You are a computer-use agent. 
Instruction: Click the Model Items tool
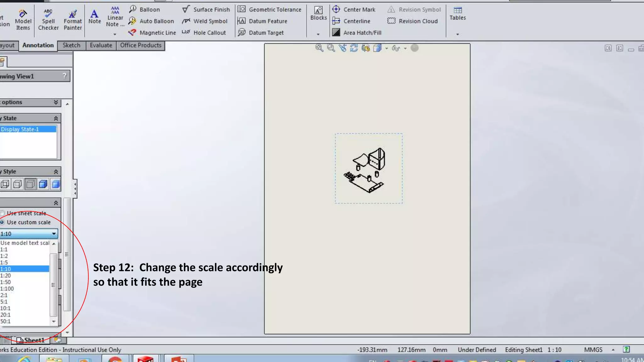23,19
